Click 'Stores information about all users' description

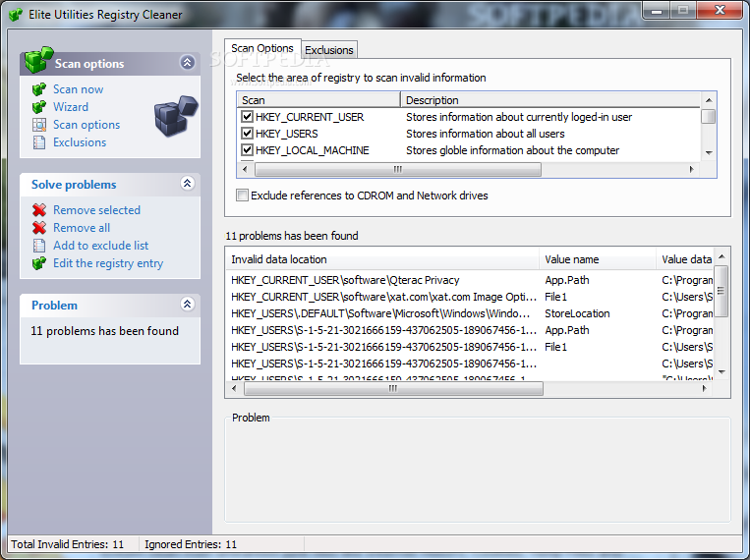485,134
